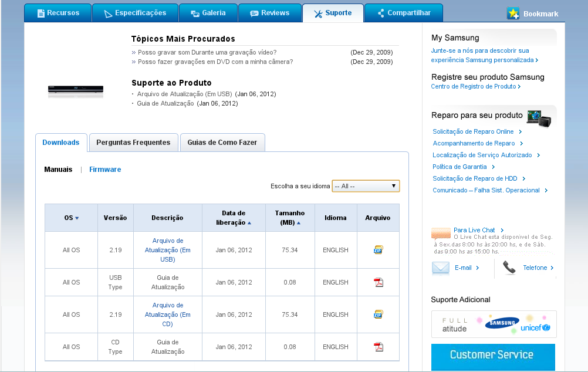Click the Descrição column header
The width and height of the screenshot is (588, 372).
point(167,218)
